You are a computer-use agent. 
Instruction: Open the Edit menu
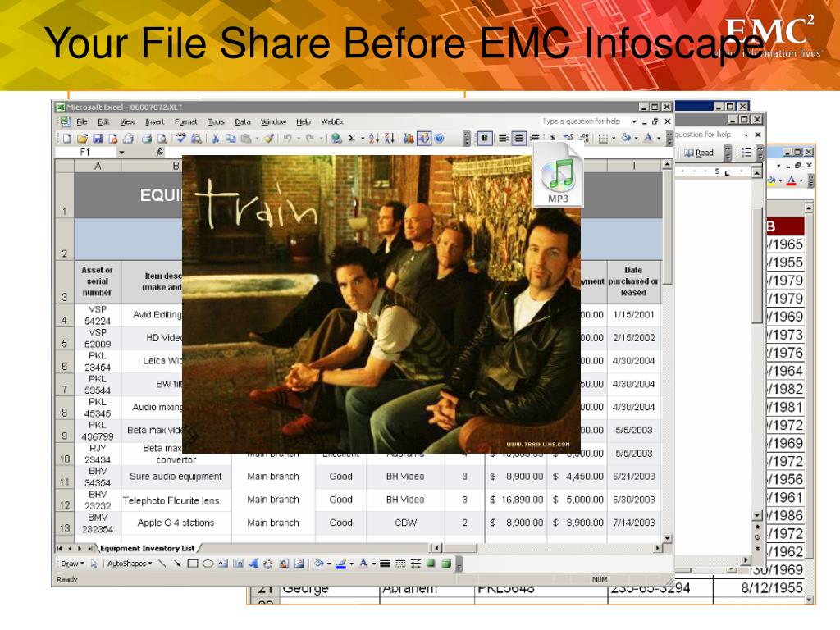tap(104, 121)
